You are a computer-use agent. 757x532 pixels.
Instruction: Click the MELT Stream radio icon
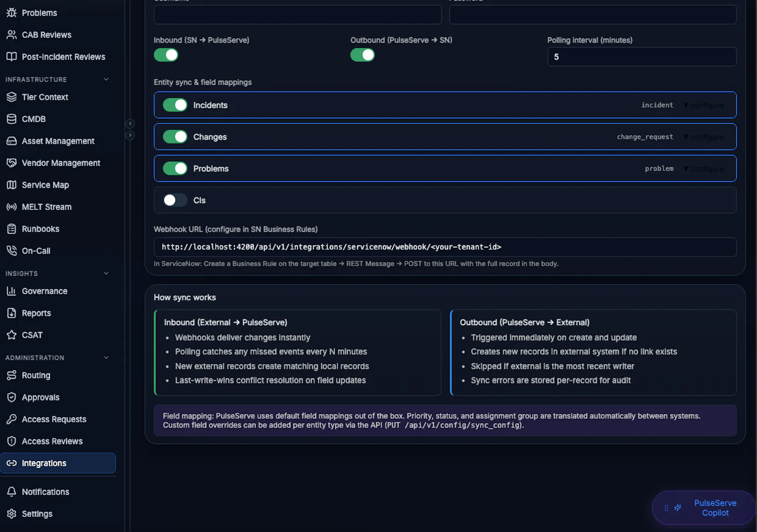11,207
